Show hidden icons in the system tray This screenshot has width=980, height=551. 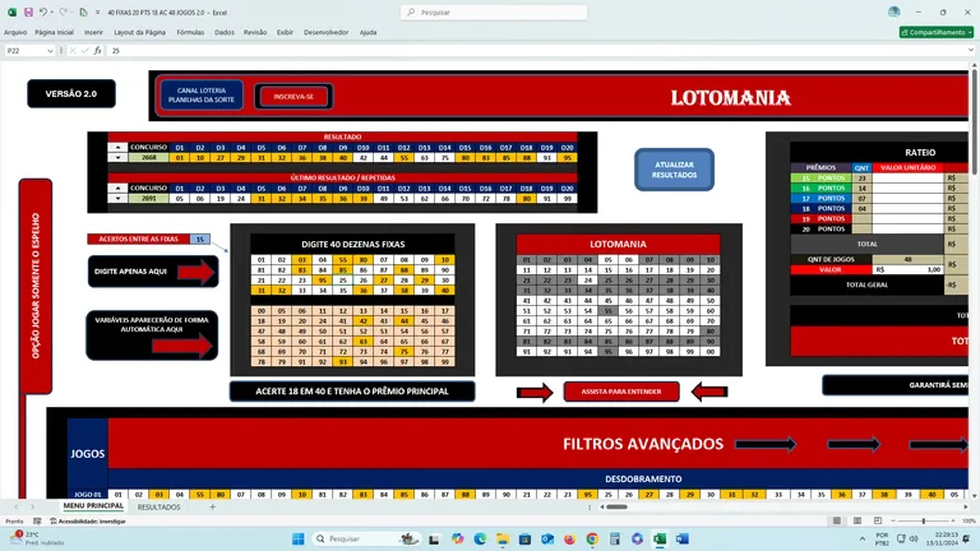(862, 539)
